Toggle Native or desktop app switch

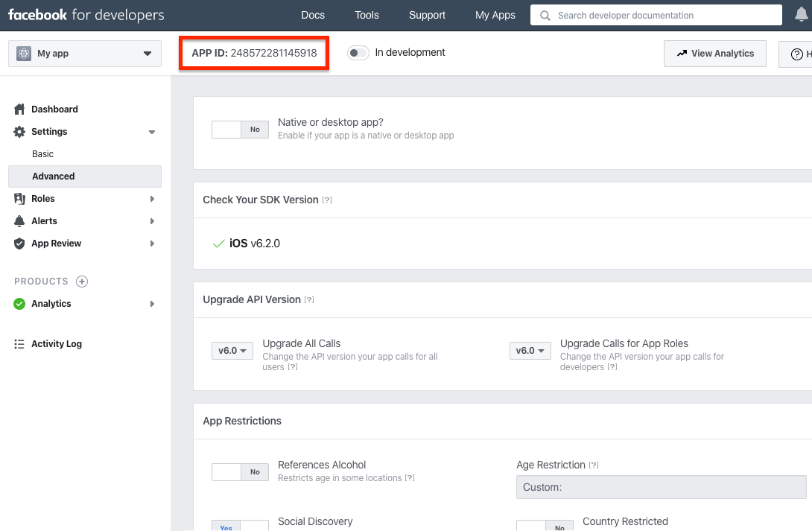241,130
